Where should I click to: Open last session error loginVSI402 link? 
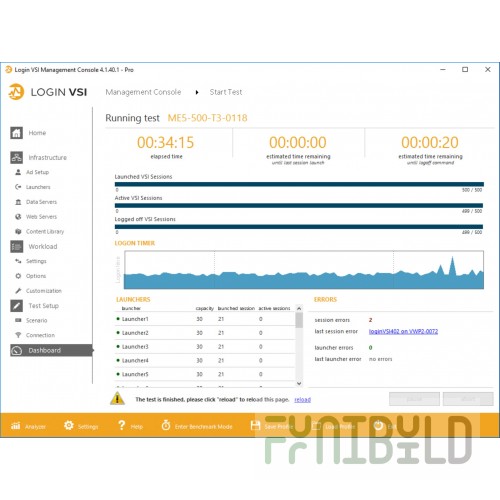(x=403, y=331)
